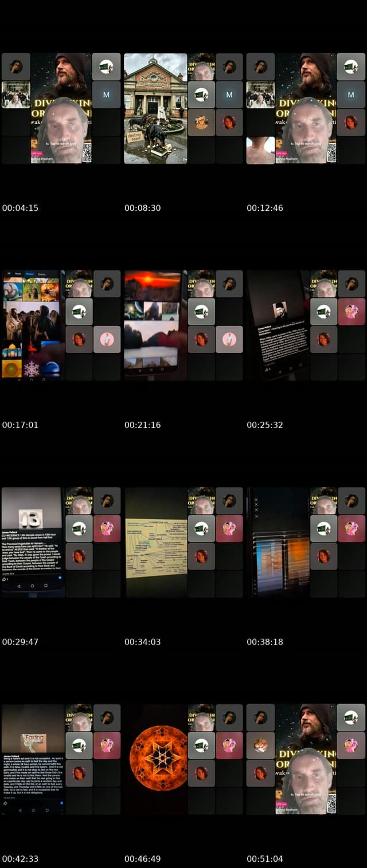Tap the QR code in the 00:04:15 frame

(87, 154)
